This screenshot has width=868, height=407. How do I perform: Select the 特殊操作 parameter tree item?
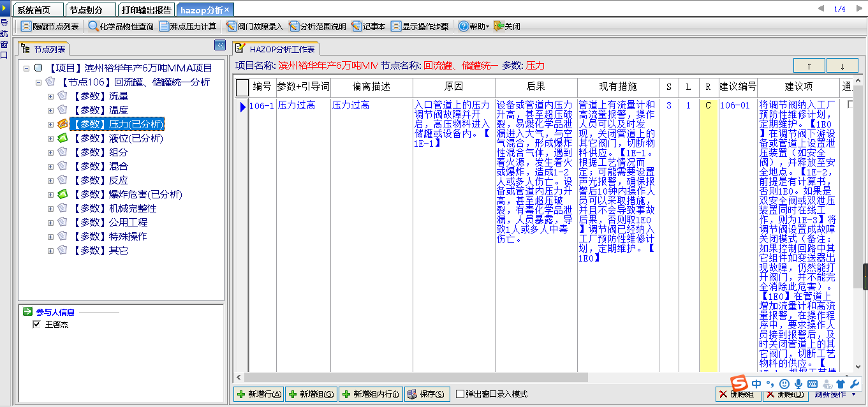coord(108,236)
